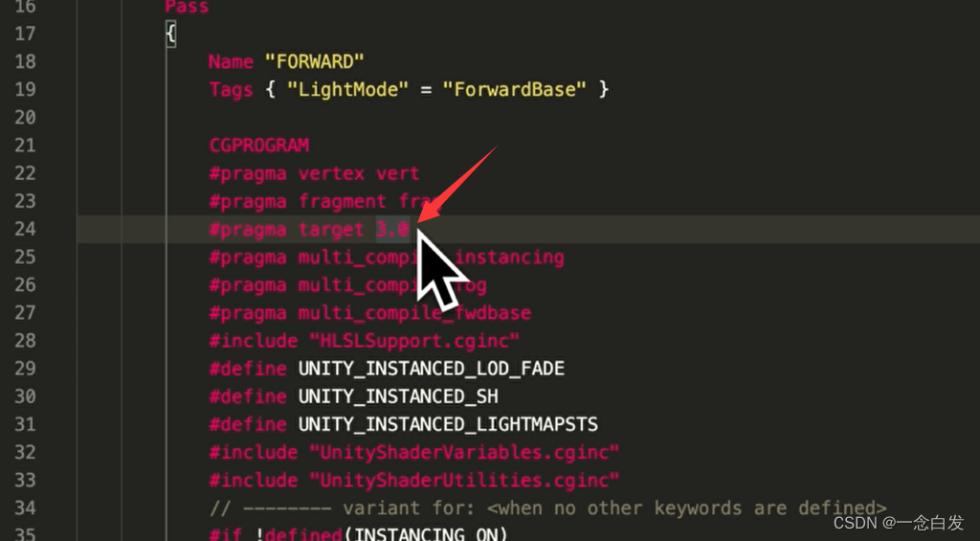Click line number 28 in the gutter
Image resolution: width=980 pixels, height=541 pixels.
tap(25, 341)
